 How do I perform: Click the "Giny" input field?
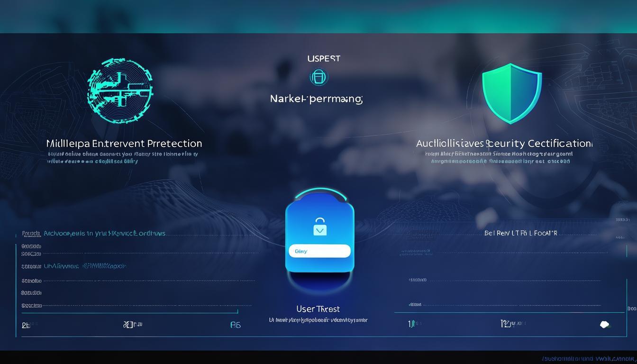pos(319,251)
